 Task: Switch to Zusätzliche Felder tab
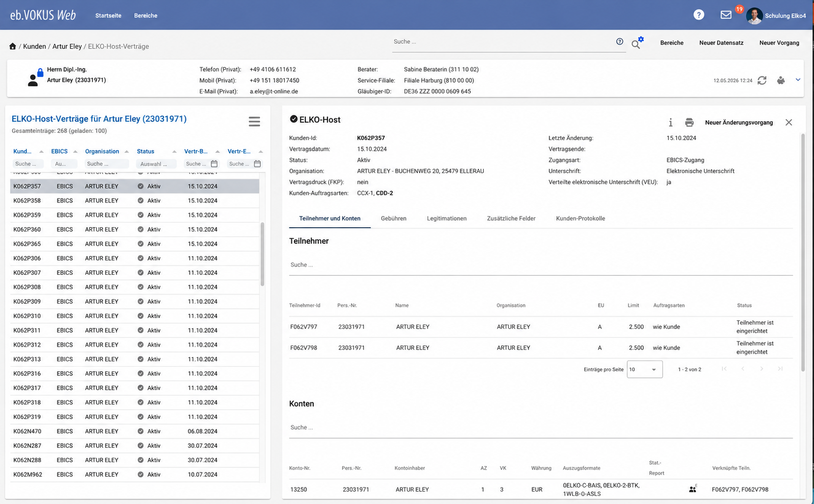click(x=511, y=219)
